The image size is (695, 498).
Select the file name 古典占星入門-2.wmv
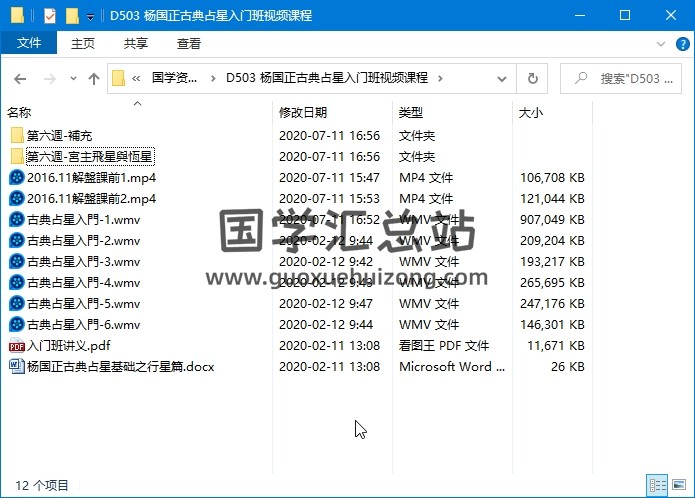[83, 241]
